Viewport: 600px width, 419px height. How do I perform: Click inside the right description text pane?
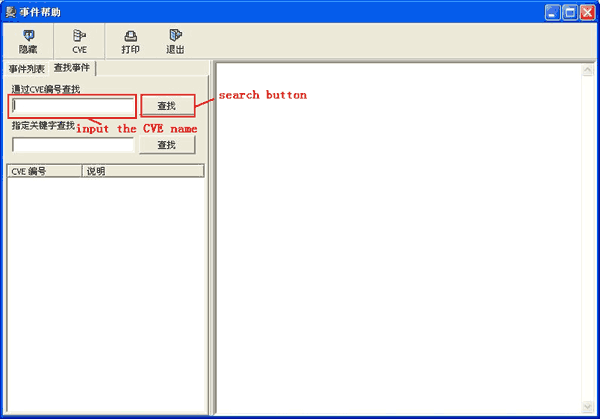tap(398, 240)
